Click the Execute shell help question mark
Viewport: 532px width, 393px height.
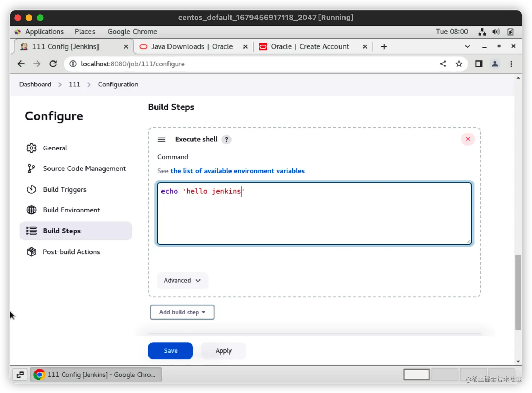[x=227, y=140]
